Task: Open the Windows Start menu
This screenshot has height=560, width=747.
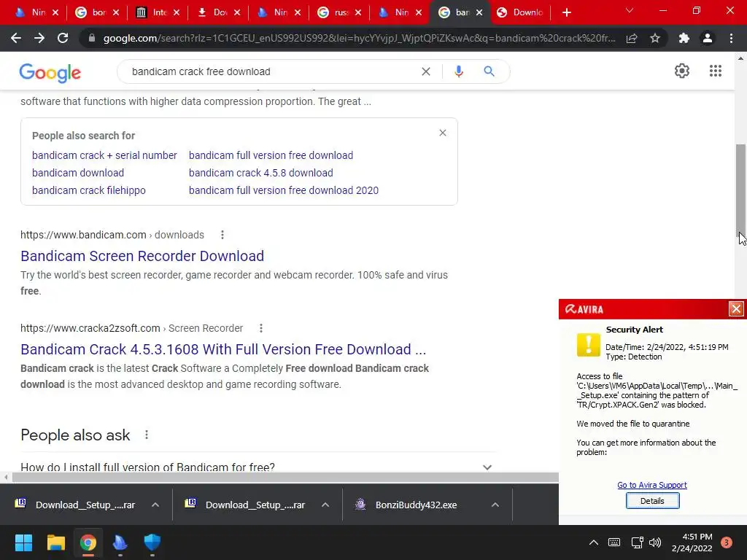Action: tap(23, 542)
